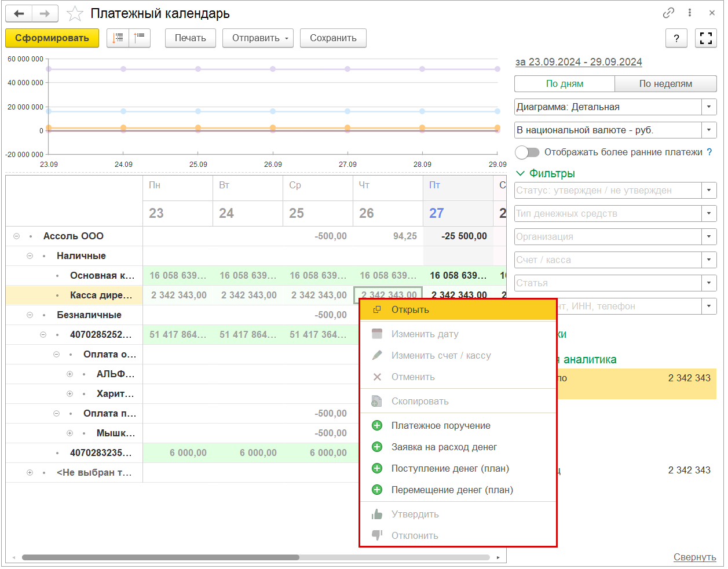Open the currency dropdown В национальной валюте

[x=709, y=130]
